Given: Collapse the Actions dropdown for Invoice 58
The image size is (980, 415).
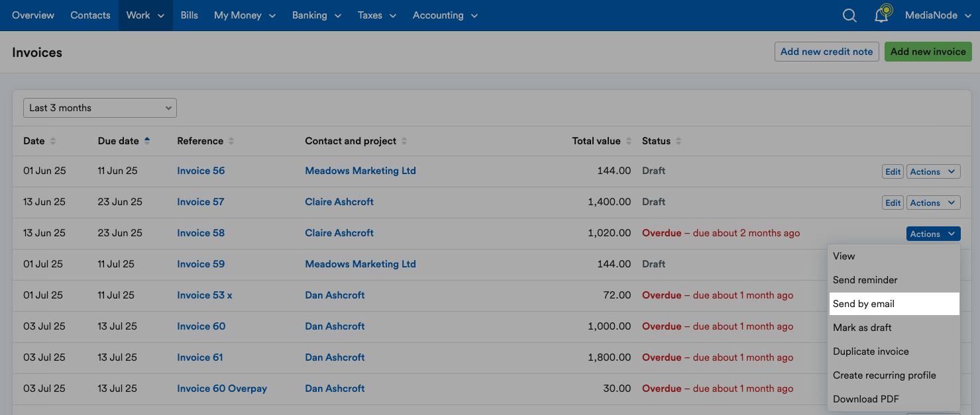Looking at the screenshot, I should 933,234.
